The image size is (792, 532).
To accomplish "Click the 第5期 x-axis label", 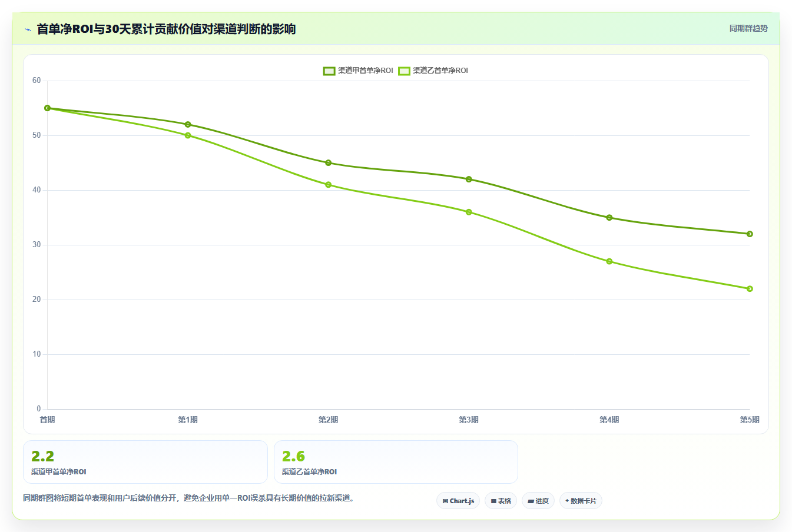I will pos(750,420).
